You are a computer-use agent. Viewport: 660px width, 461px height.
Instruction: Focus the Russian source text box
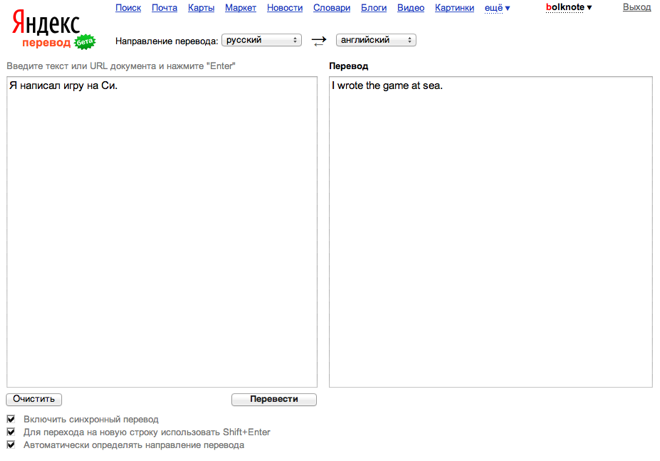pyautogui.click(x=162, y=232)
